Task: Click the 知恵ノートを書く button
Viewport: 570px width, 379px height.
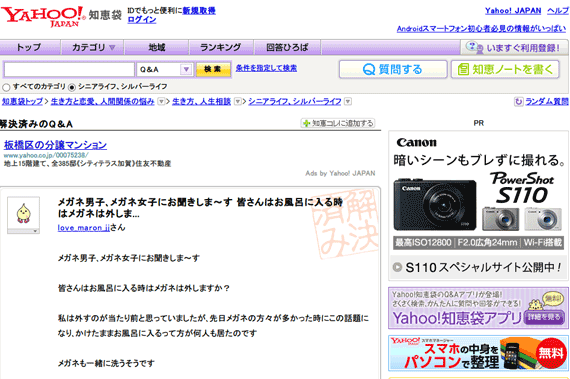Action: click(x=505, y=69)
